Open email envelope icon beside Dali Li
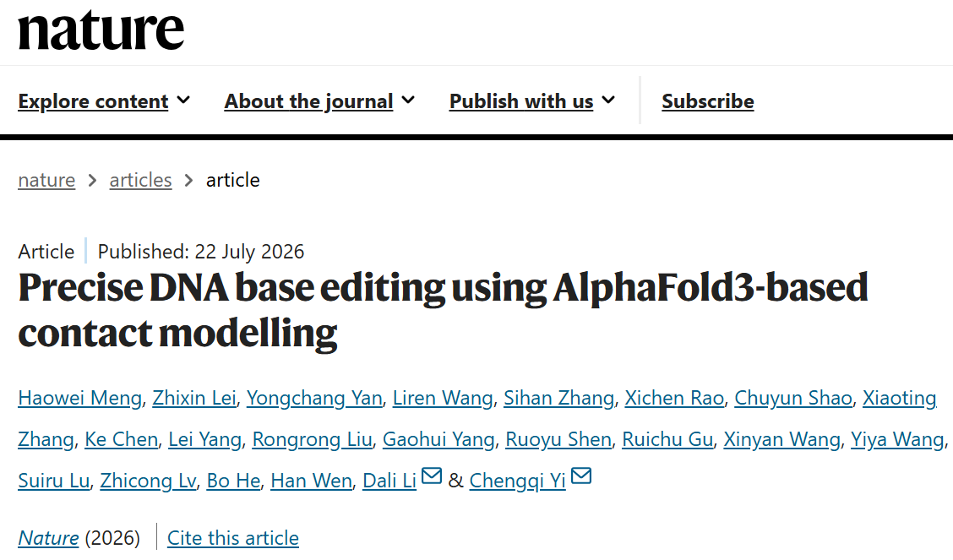Screen dimensions: 953x560 pyautogui.click(x=432, y=476)
